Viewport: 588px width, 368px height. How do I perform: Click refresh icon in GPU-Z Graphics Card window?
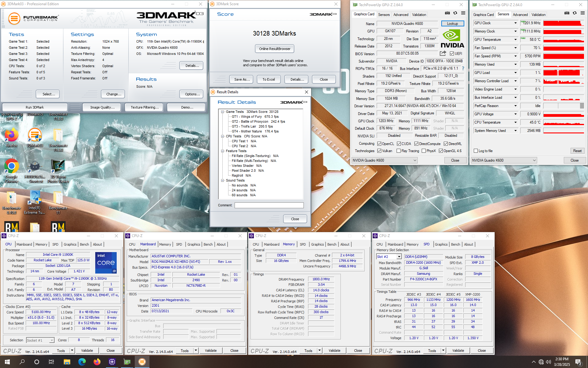coord(455,13)
